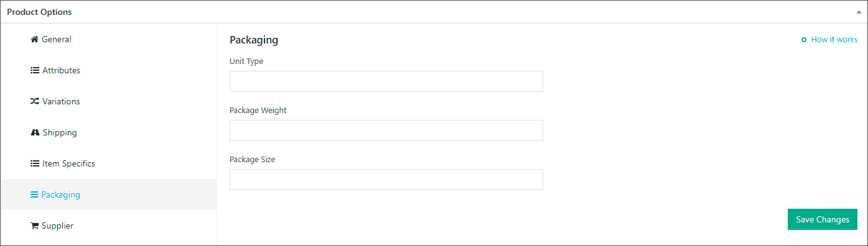Collapse the Product Options panel arrow
This screenshot has height=246, width=868.
click(859, 12)
